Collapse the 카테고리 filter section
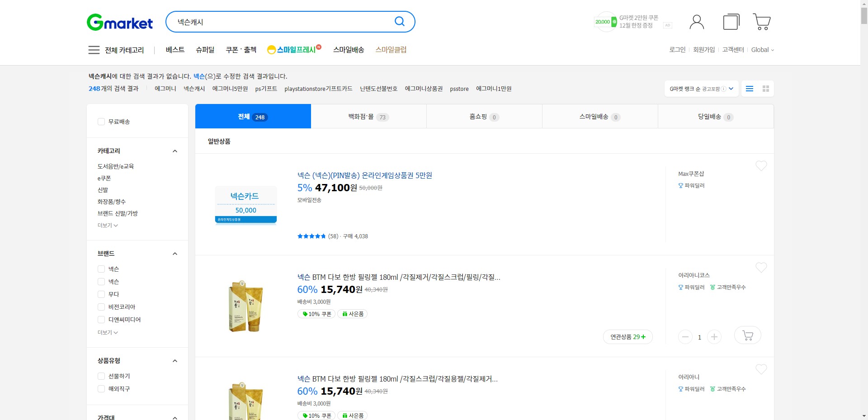The image size is (868, 420). 175,151
